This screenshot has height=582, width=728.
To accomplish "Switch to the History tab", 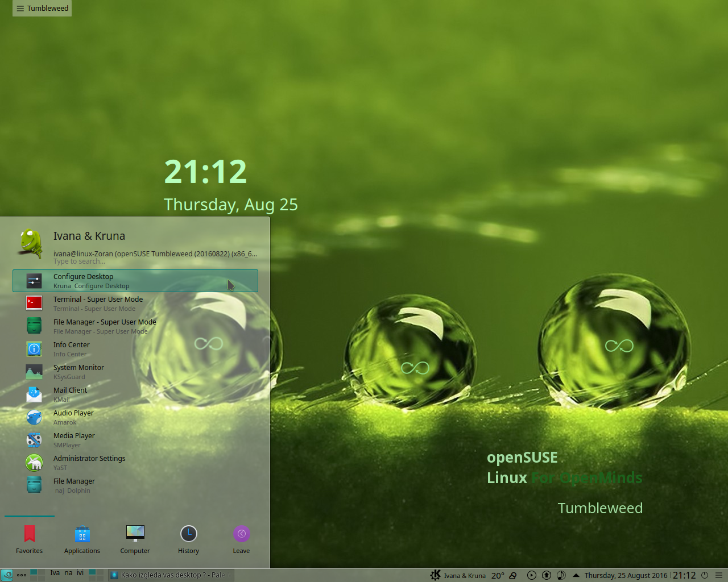I will click(x=188, y=539).
